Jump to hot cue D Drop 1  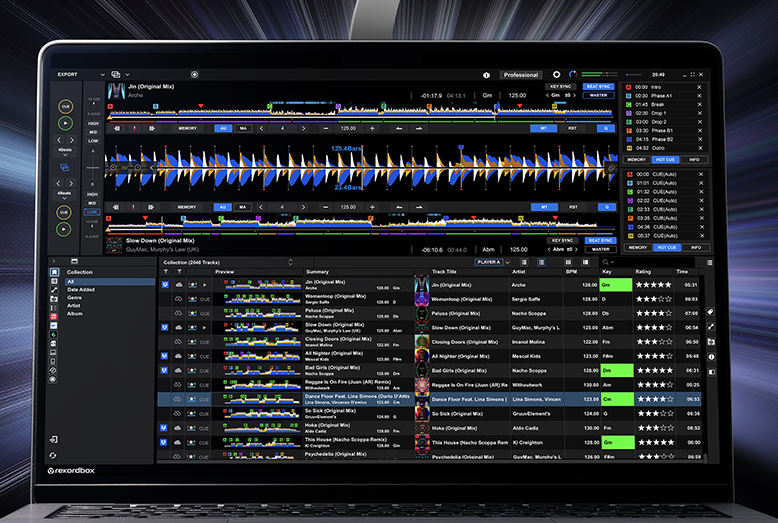(x=629, y=113)
